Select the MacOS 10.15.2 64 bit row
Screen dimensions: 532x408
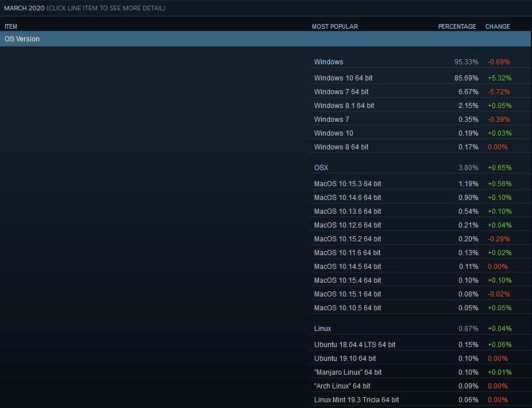421,239
